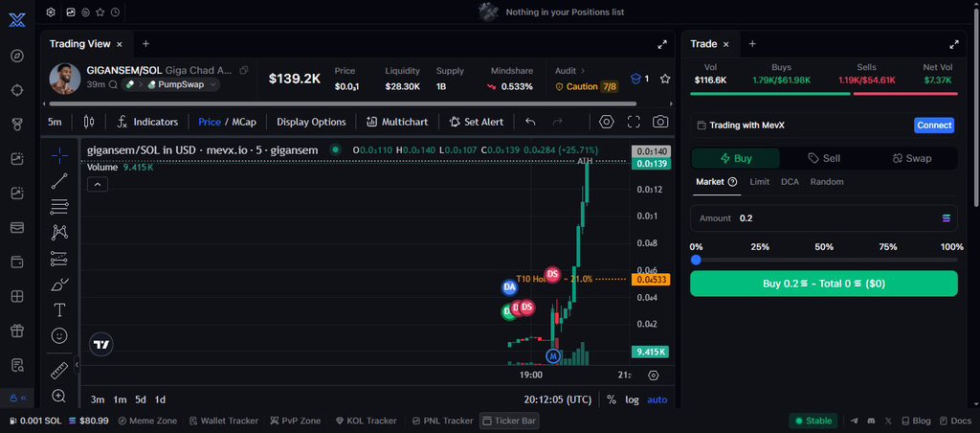980x433 pixels.
Task: Open Wallet Tracker in footer
Action: click(224, 422)
